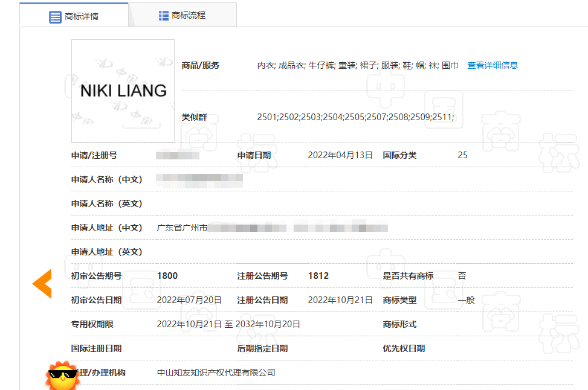Click the exclusive rights period date range
The image size is (588, 390).
pyautogui.click(x=228, y=324)
